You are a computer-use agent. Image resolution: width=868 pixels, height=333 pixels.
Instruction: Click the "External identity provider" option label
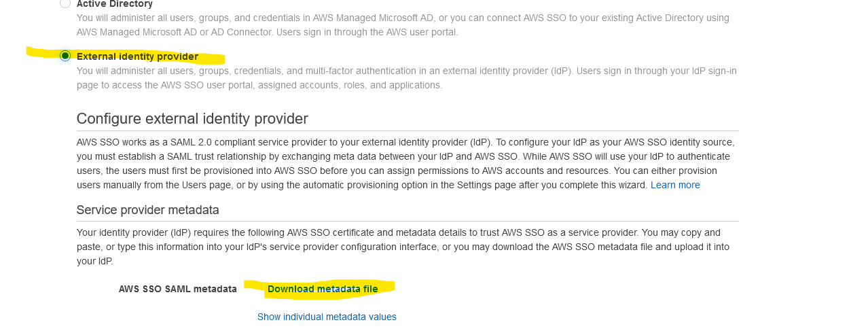tap(138, 56)
